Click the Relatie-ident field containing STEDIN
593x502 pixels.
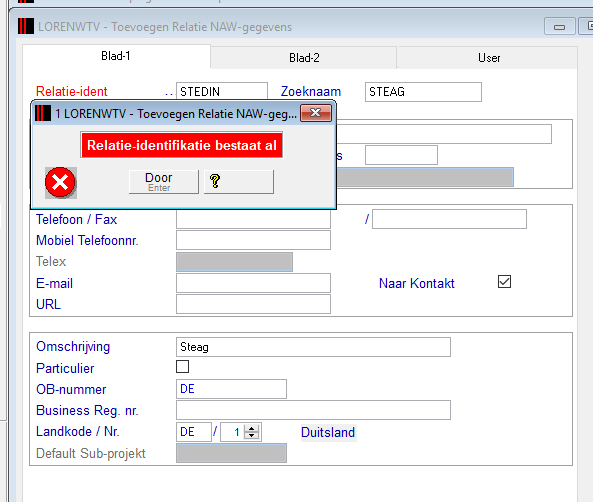point(222,91)
